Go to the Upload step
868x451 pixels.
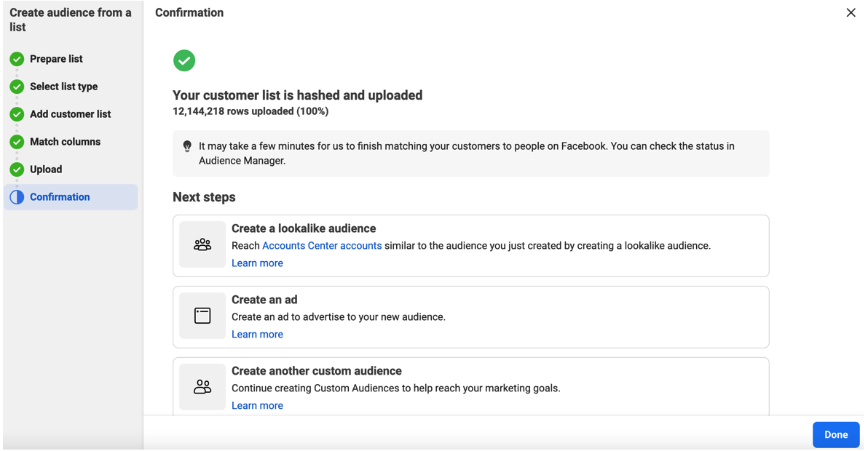(x=46, y=169)
